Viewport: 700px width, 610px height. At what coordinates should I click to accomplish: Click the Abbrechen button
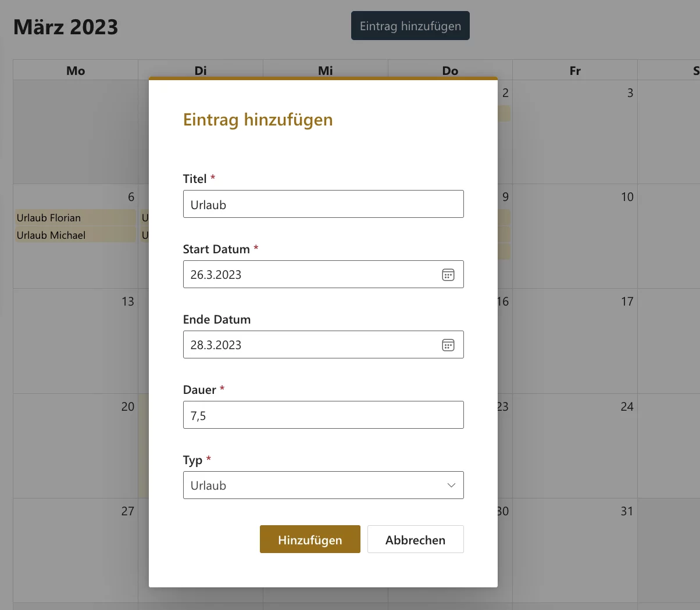pos(415,539)
